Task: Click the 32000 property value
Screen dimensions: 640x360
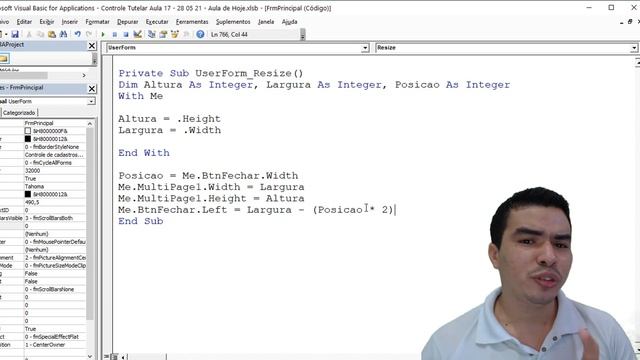Action: pos(55,171)
